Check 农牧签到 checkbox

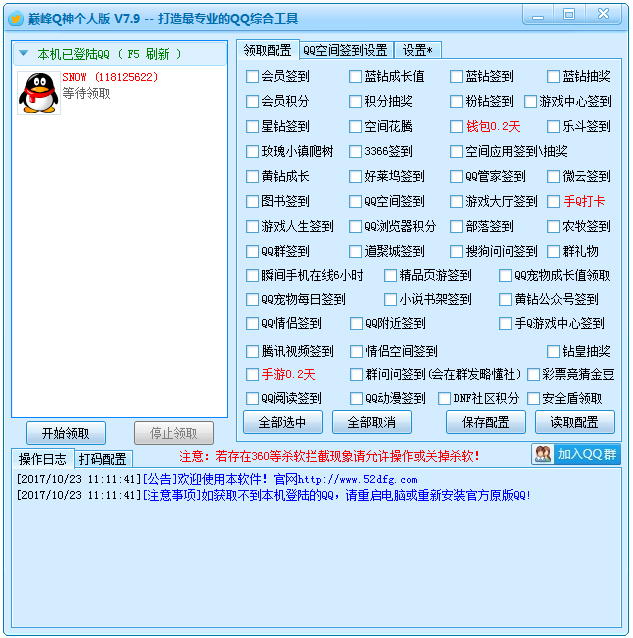pyautogui.click(x=553, y=226)
